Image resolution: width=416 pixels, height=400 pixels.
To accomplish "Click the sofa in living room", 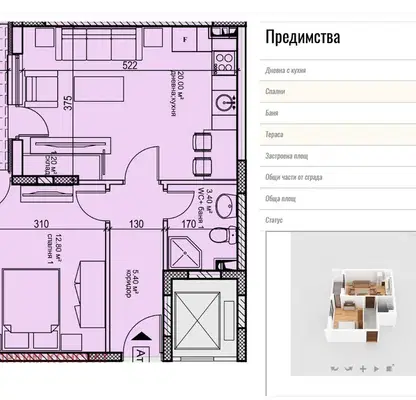I will pos(100,44).
